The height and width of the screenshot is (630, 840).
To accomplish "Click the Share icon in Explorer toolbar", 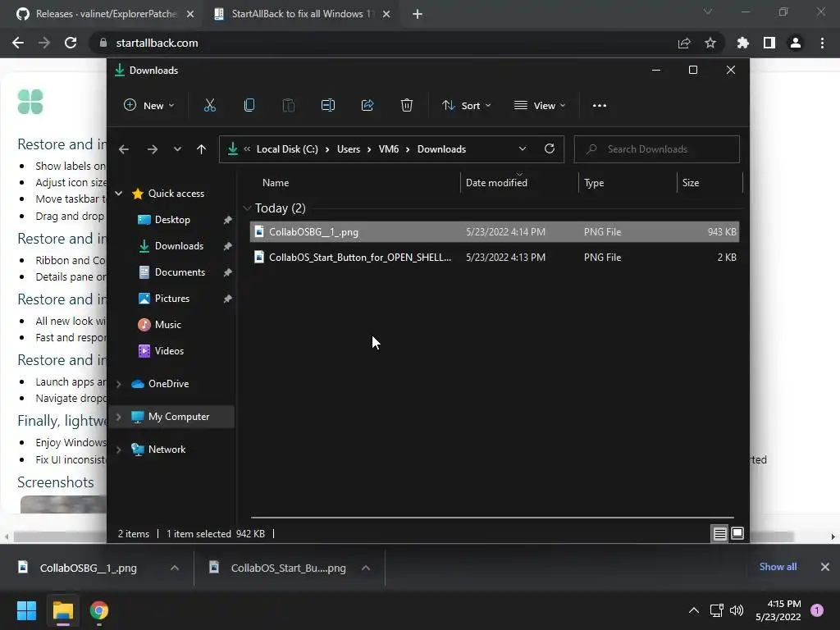I will point(367,106).
